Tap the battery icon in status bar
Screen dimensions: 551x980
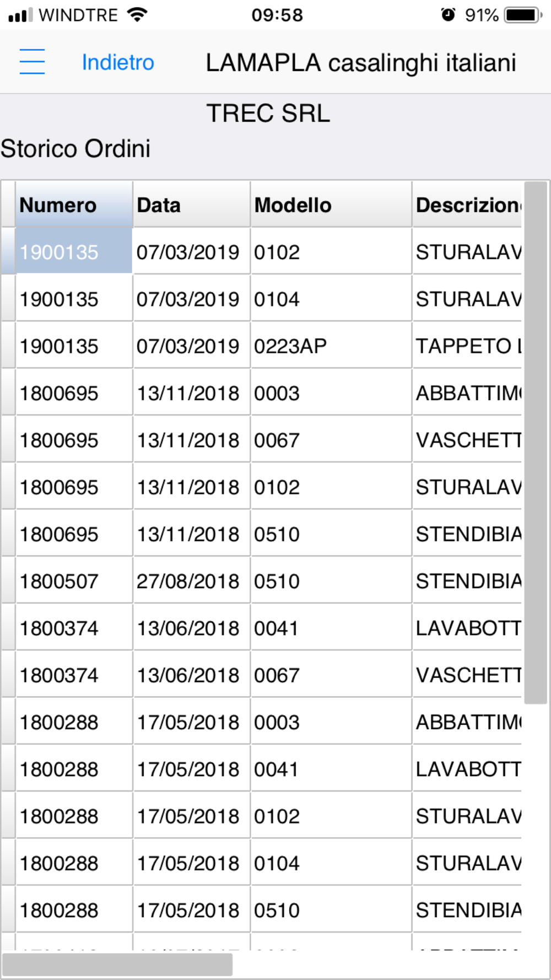click(523, 15)
